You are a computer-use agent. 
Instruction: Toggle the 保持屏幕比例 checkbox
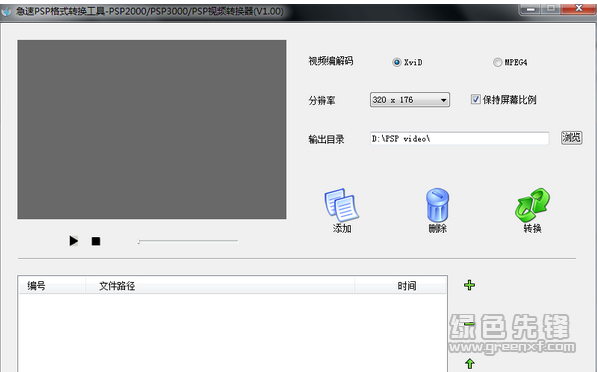point(476,99)
